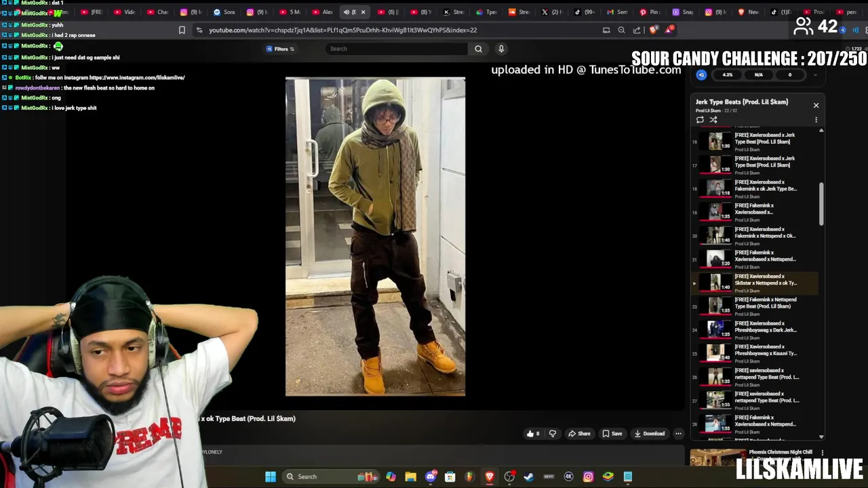Click the playlist scroll-down arrow
Image resolution: width=868 pixels, height=488 pixels.
821,437
